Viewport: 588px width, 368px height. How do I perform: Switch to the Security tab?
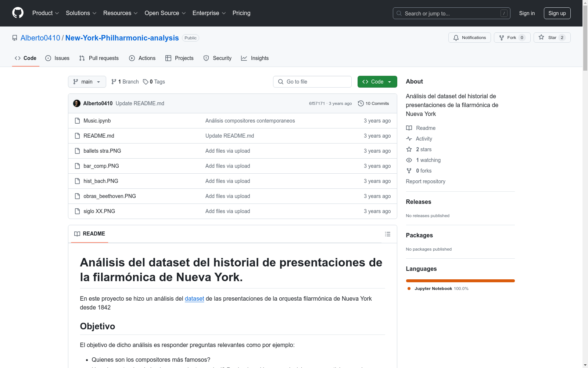click(x=218, y=58)
